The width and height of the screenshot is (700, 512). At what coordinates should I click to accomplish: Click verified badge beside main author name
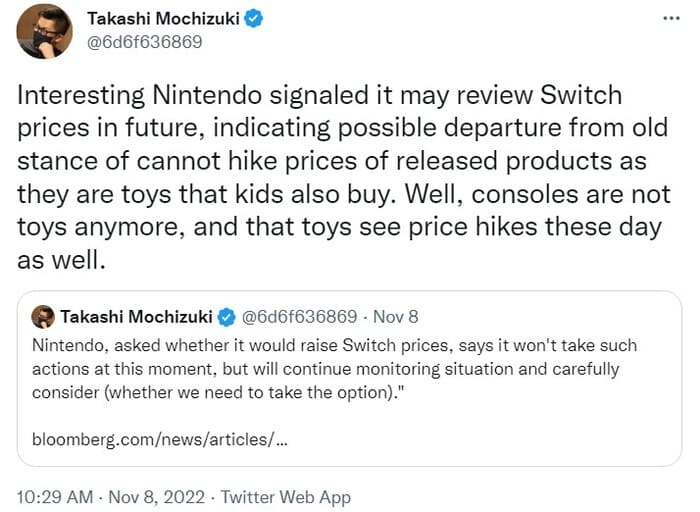[254, 19]
